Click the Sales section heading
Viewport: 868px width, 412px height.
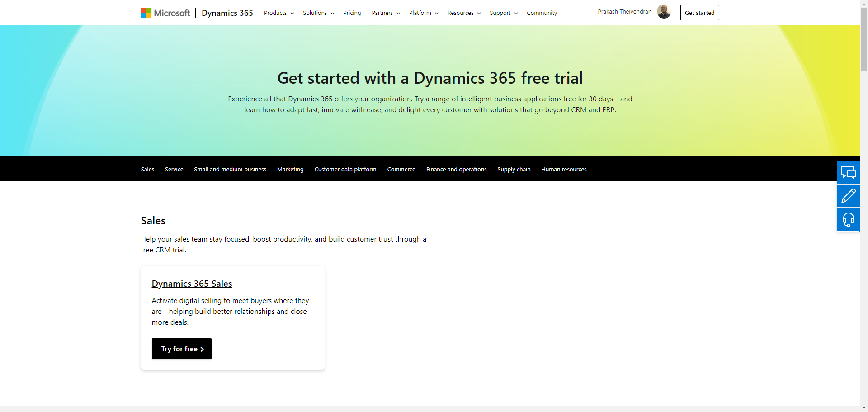pyautogui.click(x=153, y=221)
